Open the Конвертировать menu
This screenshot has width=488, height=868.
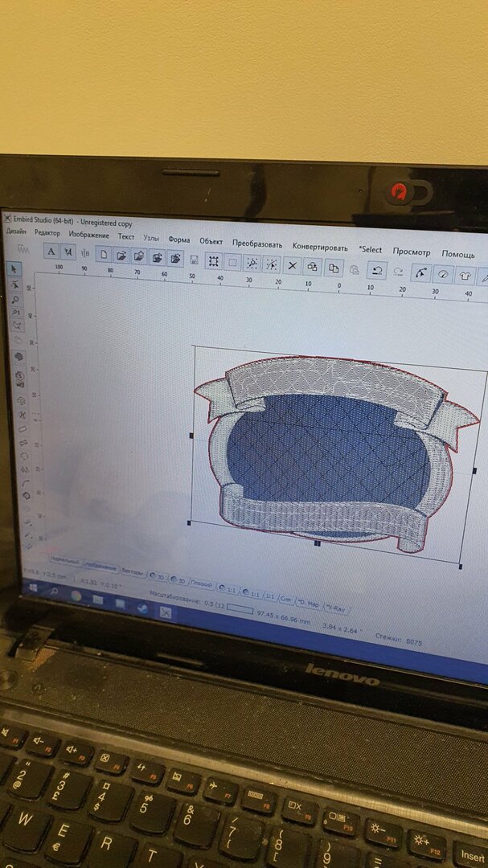[320, 248]
